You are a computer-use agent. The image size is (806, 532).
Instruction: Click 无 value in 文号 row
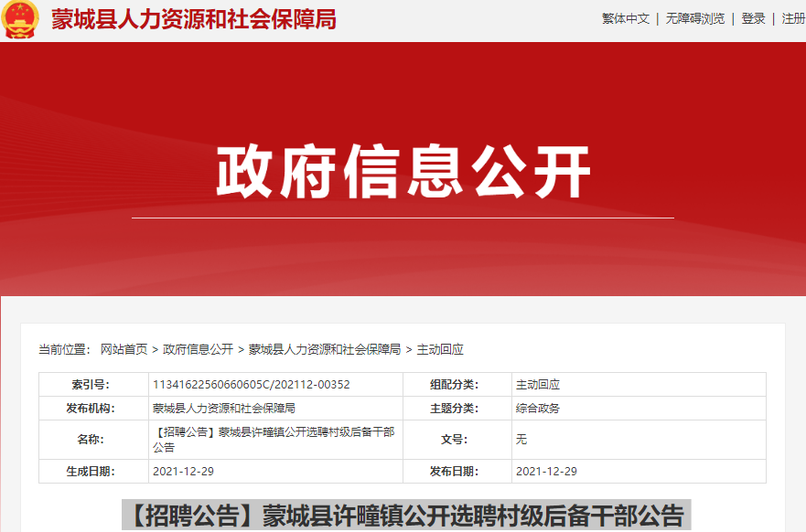521,440
